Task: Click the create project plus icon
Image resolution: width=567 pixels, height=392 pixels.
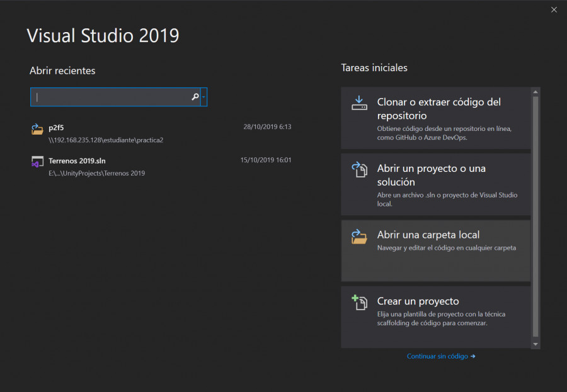Action: click(x=359, y=303)
